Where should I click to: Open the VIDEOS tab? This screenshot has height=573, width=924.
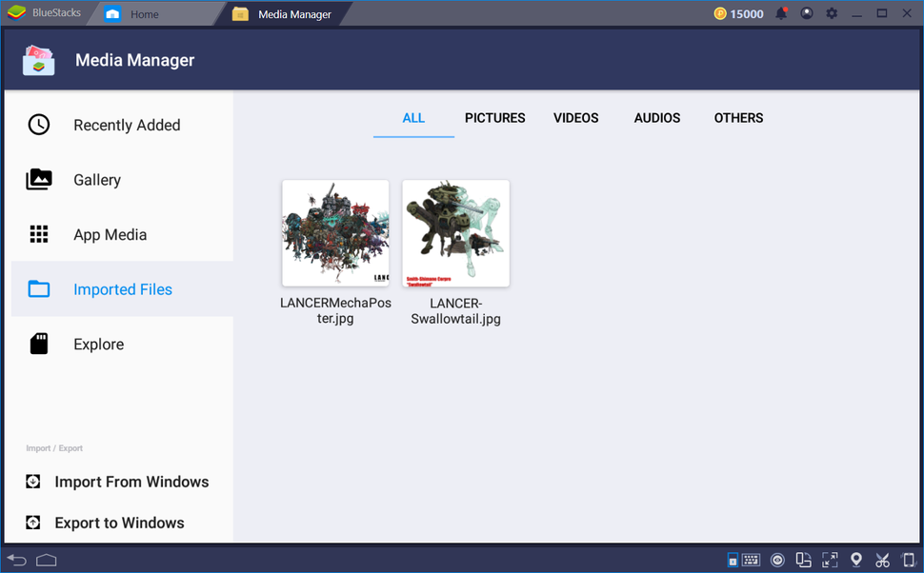tap(575, 118)
